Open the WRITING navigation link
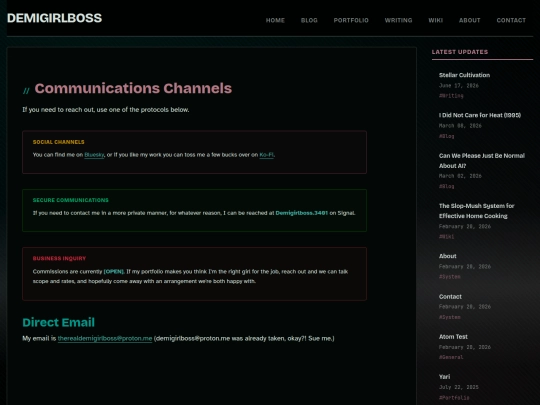The width and height of the screenshot is (540, 405). tap(398, 20)
